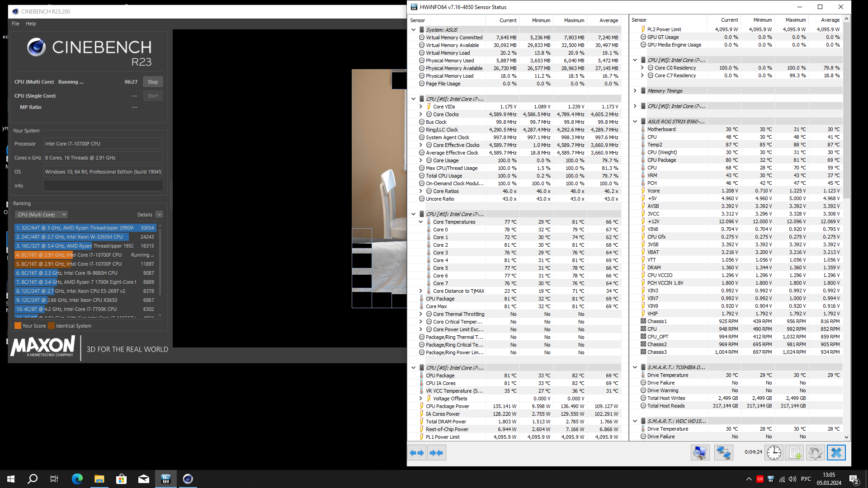Click the HWiNFO remote network computers icon
The image size is (868, 488).
coord(723,453)
